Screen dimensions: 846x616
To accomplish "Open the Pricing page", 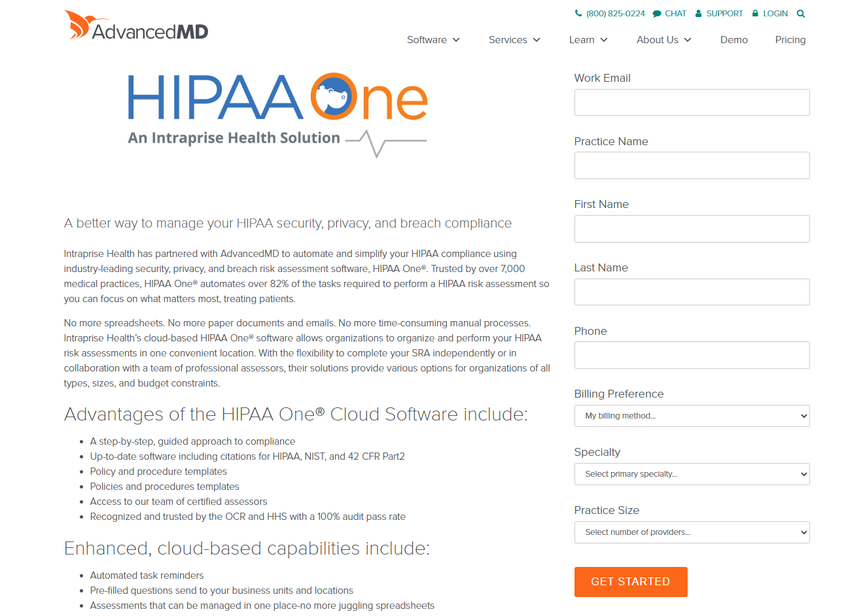I will [x=790, y=40].
